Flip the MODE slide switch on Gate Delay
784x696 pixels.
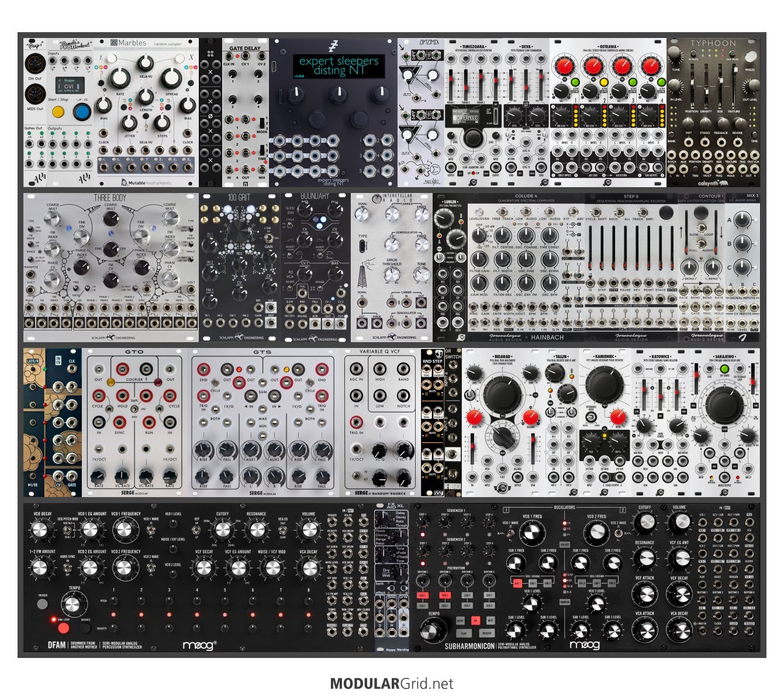[x=261, y=122]
